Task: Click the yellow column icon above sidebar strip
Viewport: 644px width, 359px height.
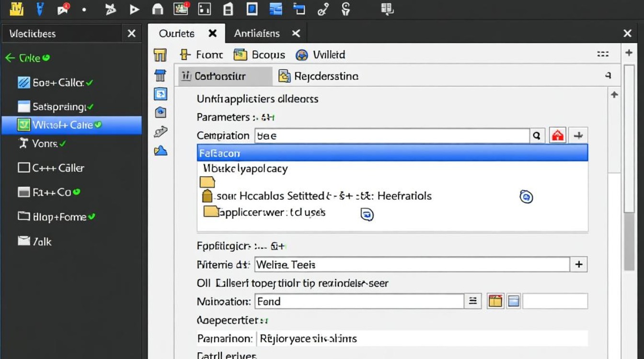Action: click(x=160, y=55)
